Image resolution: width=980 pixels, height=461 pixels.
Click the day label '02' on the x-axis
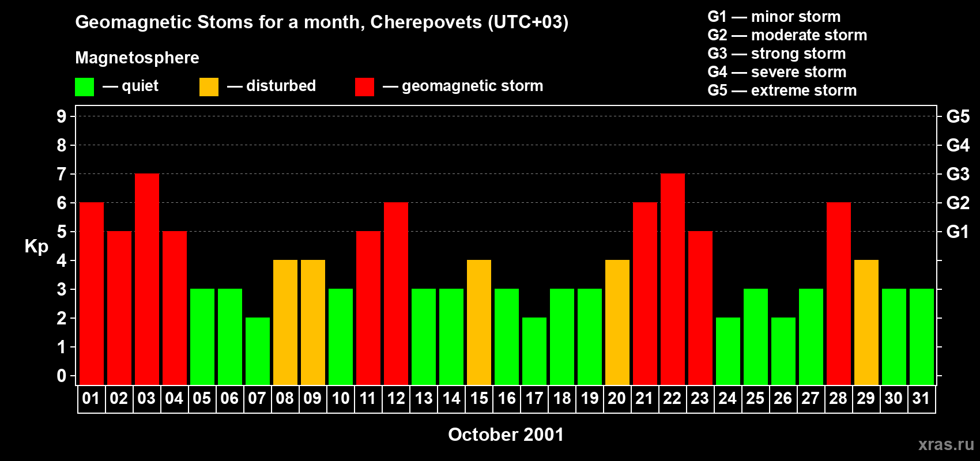click(119, 399)
